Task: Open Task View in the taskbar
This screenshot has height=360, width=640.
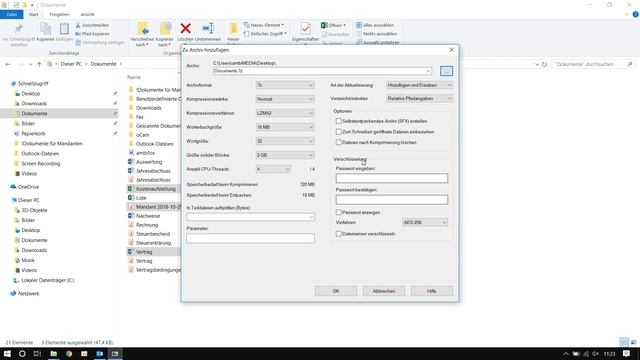Action: (x=37, y=354)
